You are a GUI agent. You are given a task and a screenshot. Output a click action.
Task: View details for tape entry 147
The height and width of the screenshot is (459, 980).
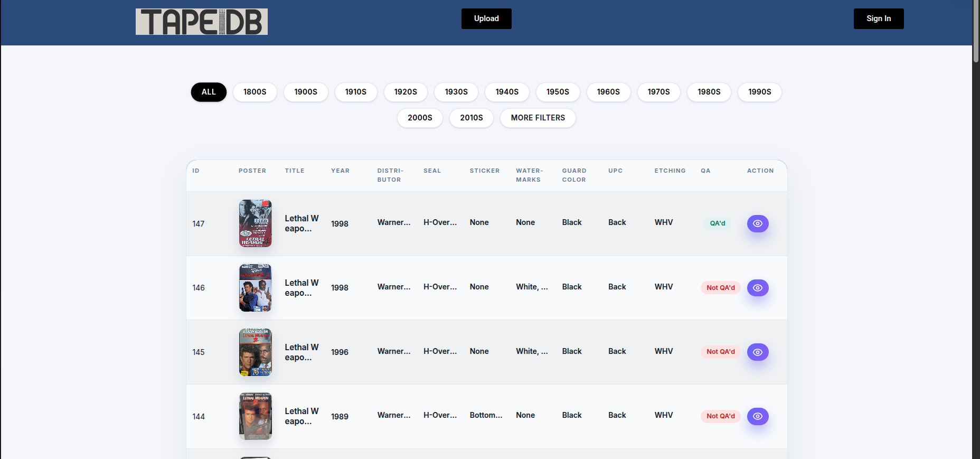click(757, 223)
